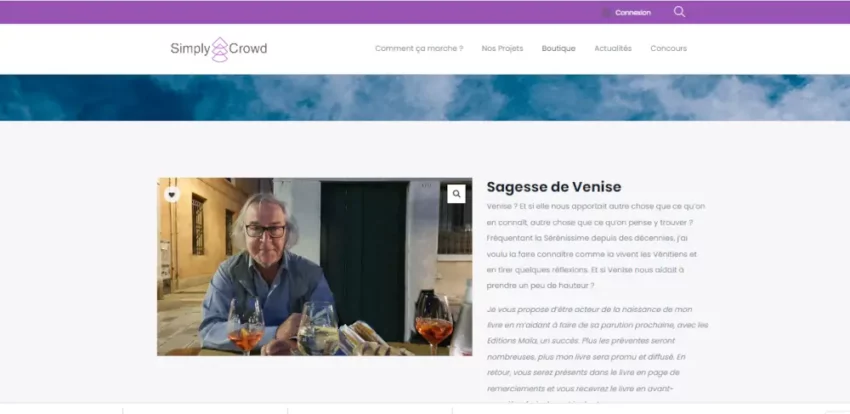Go to Nos Projets page
The image size is (850, 414).
tap(502, 48)
